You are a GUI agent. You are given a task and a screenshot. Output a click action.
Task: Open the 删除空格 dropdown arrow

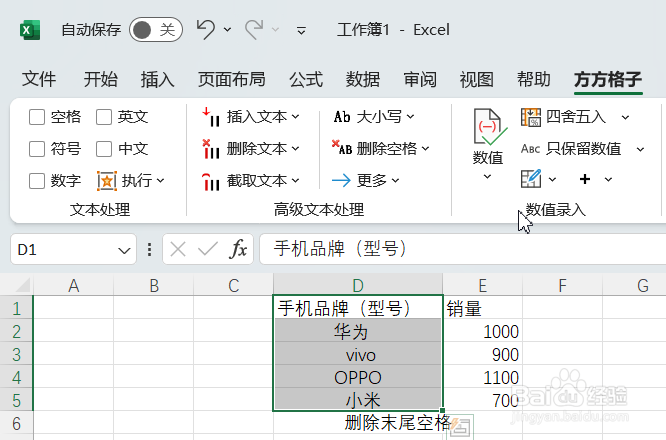(x=426, y=149)
